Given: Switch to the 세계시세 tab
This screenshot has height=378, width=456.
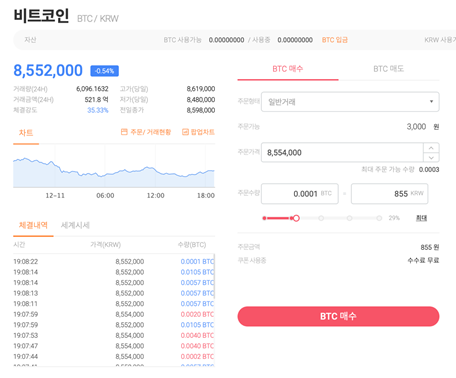Looking at the screenshot, I should [x=75, y=225].
